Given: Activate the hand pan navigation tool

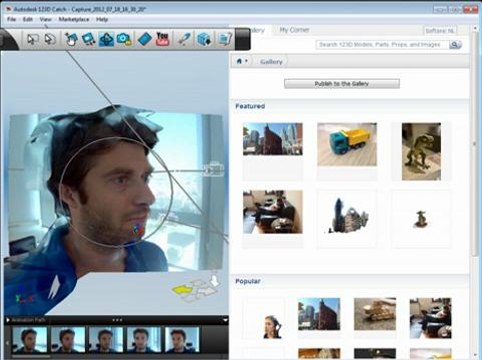Looking at the screenshot, I should tap(71, 39).
